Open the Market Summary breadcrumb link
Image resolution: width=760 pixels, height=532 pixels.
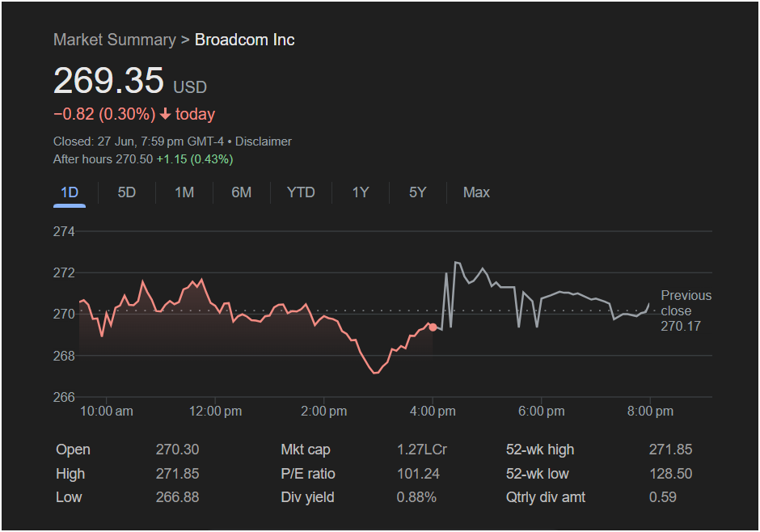tap(115, 40)
